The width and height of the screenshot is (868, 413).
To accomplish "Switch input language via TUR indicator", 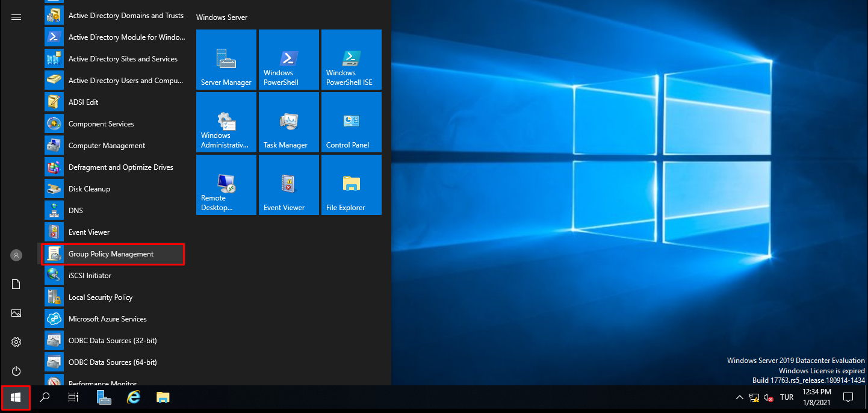I will pos(787,397).
